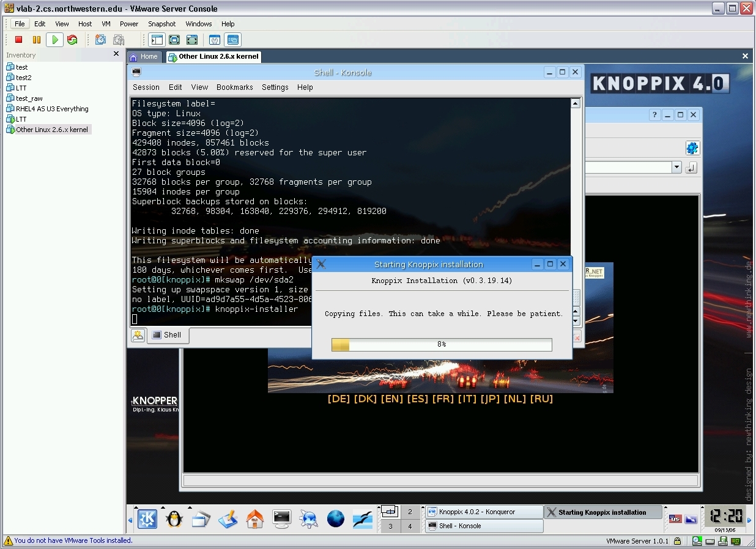The image size is (756, 549).
Task: Click the Konsole window title bar icon
Action: click(136, 72)
